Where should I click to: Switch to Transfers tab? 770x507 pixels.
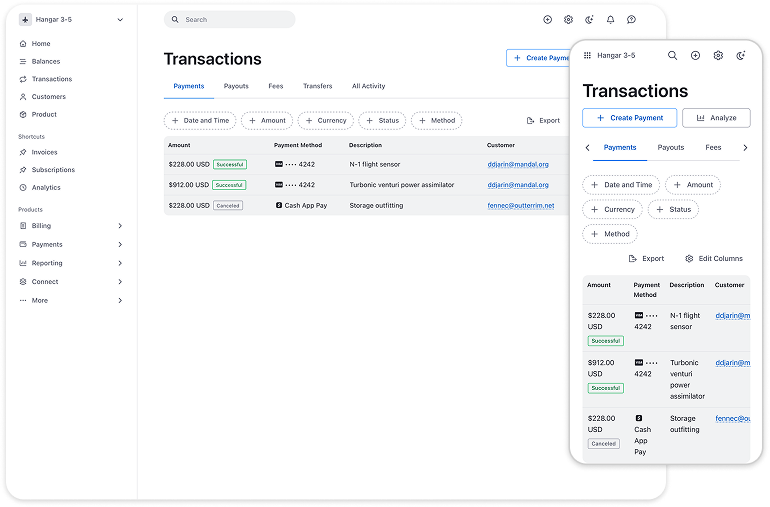[318, 86]
